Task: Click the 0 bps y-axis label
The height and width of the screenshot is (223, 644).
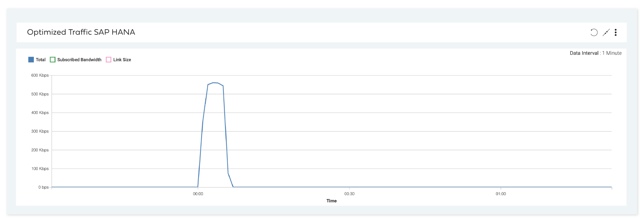Action: click(44, 187)
